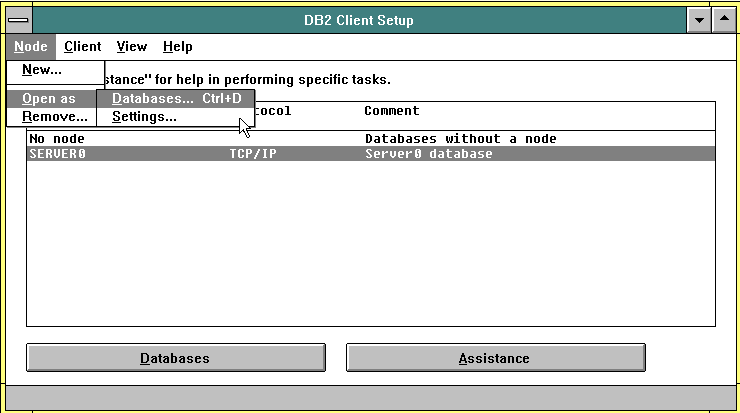Choose Remove... from the Node menu
Viewport: 740px width, 413px height.
pyautogui.click(x=52, y=117)
